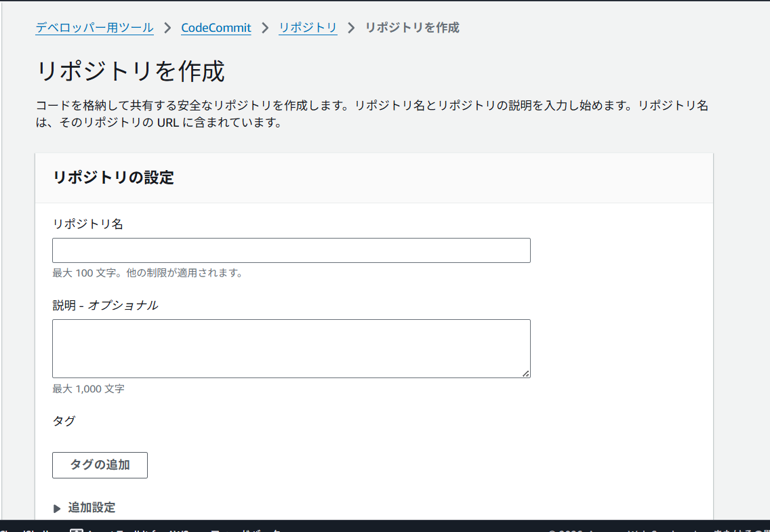
Task: Focus the リポジトリ名 input field
Action: (x=291, y=250)
